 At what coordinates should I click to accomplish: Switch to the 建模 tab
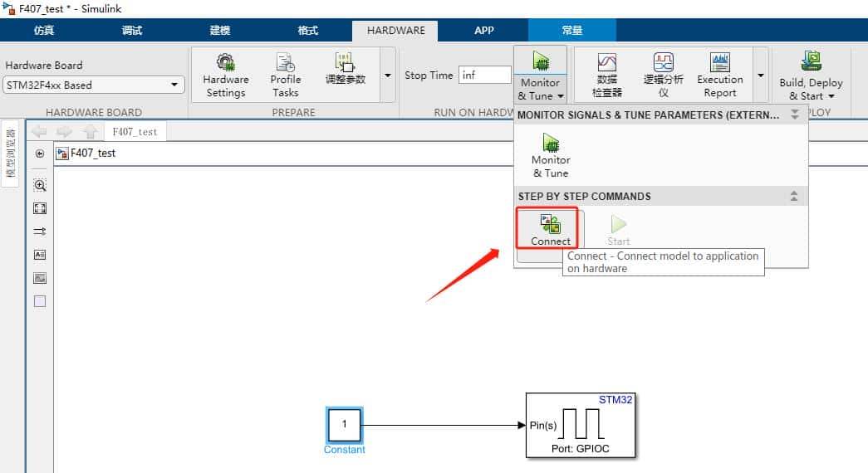point(220,31)
